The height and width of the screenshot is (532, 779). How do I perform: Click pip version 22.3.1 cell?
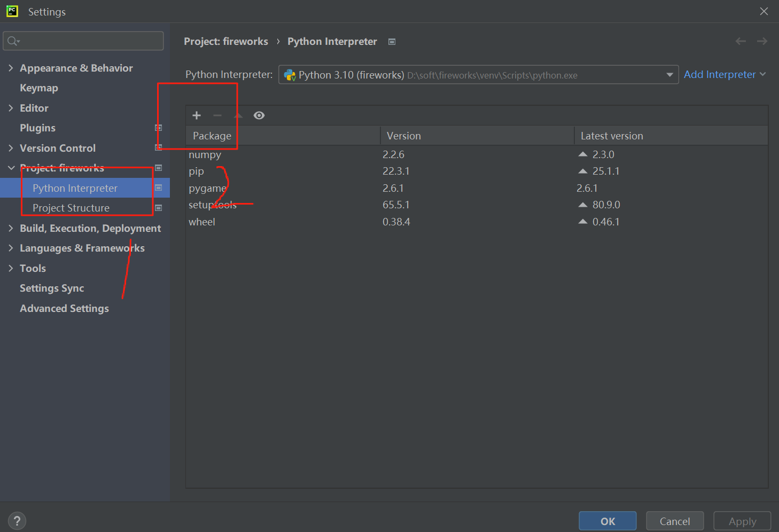click(396, 171)
